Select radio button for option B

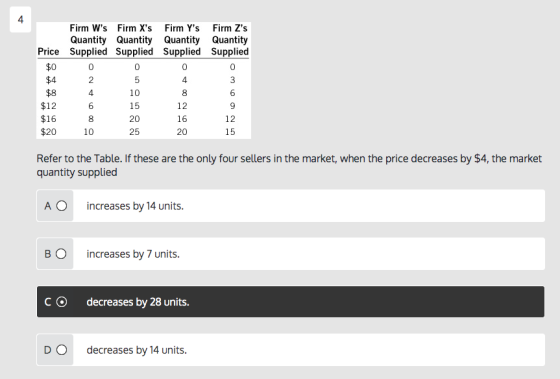[x=61, y=254]
